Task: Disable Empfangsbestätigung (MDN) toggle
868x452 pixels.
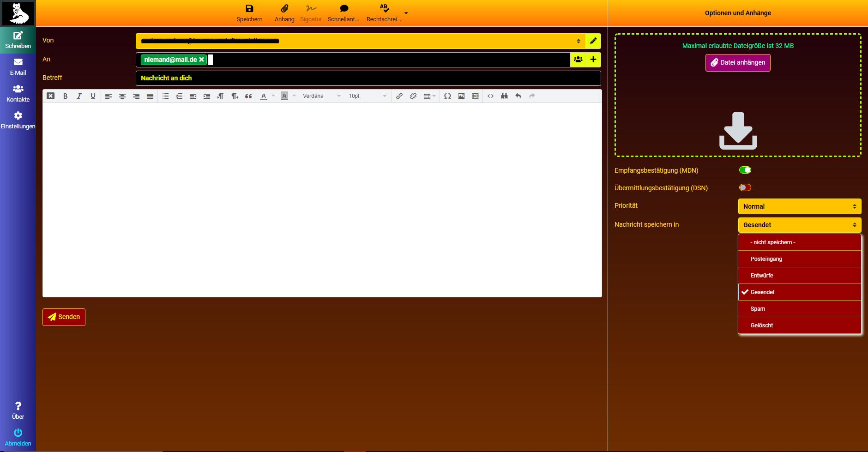Action: [745, 170]
